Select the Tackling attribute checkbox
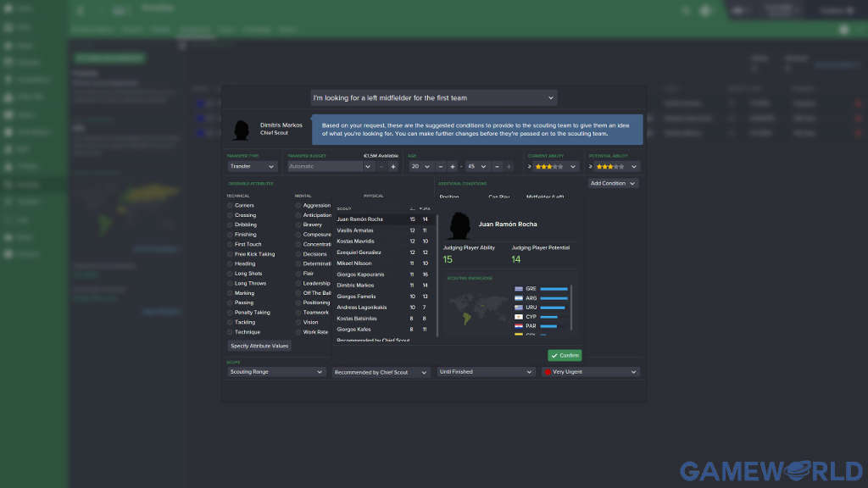 [x=230, y=323]
